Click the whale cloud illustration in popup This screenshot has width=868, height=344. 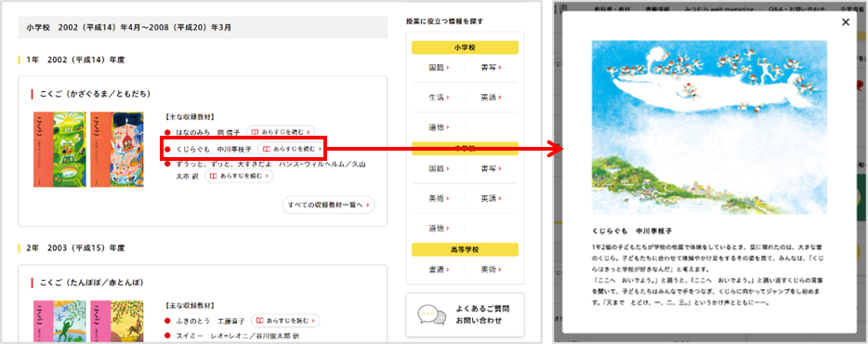(709, 127)
